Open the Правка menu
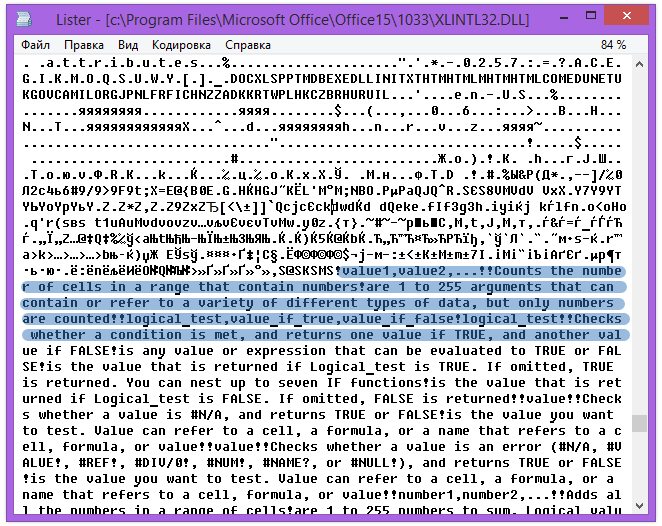 point(84,45)
